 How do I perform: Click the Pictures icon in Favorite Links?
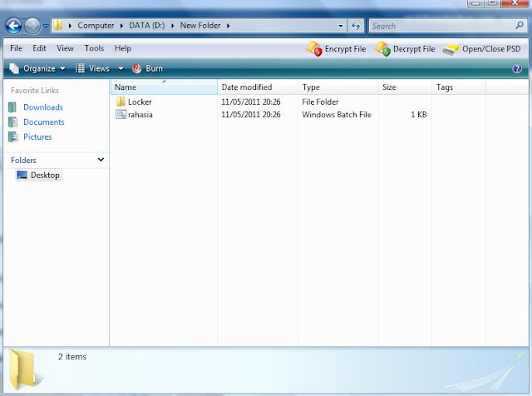click(x=13, y=137)
